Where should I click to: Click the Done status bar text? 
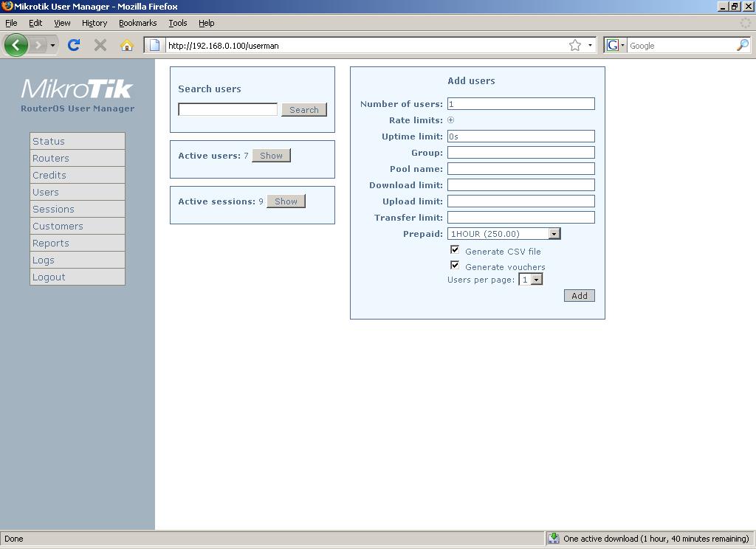[x=13, y=539]
